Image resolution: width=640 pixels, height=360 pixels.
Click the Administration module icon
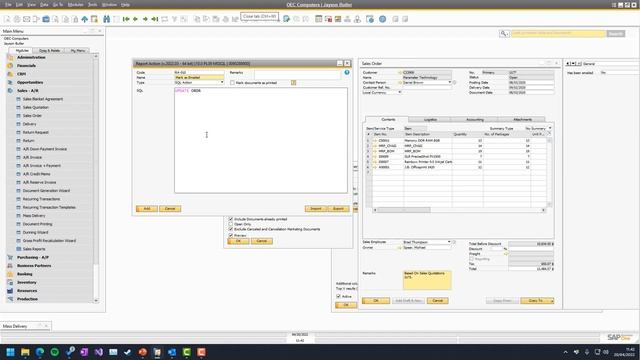pyautogui.click(x=10, y=58)
